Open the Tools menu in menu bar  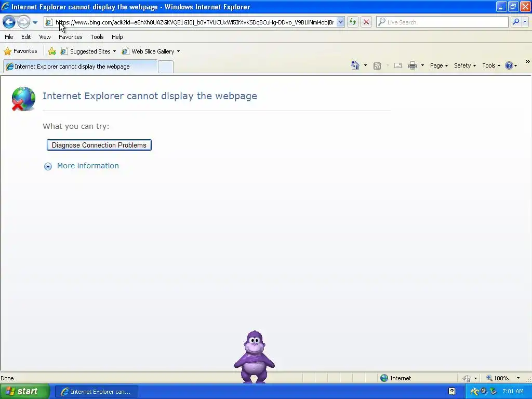tap(97, 37)
